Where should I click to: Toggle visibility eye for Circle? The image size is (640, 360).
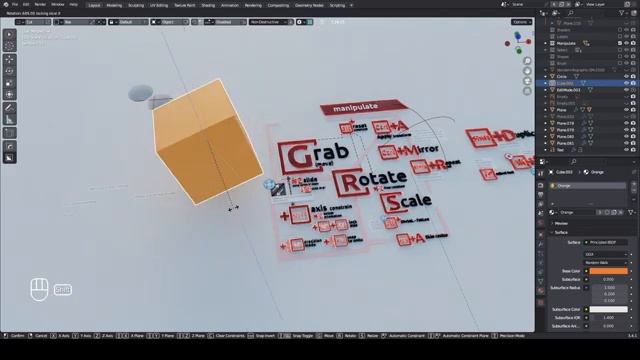click(x=627, y=76)
